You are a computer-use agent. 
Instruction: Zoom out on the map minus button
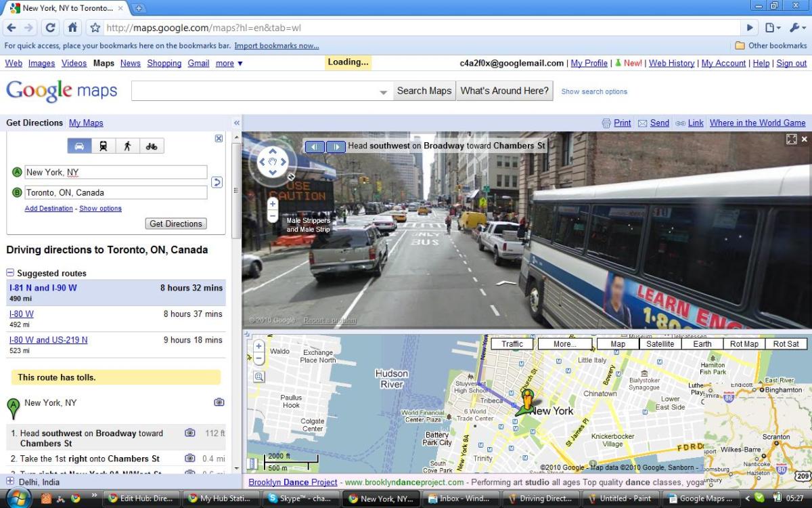[x=258, y=359]
